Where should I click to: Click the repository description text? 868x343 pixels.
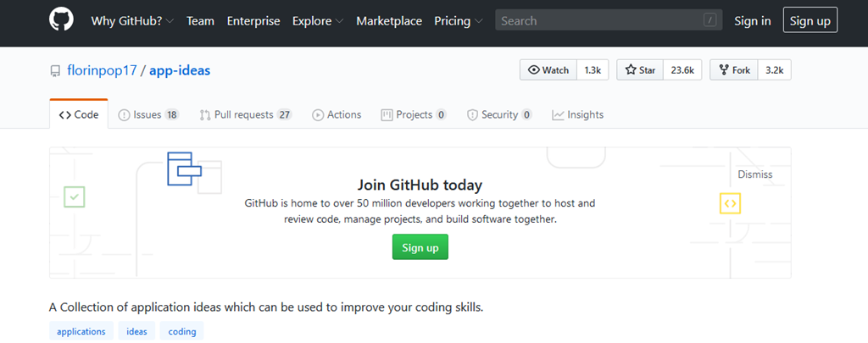click(x=266, y=307)
